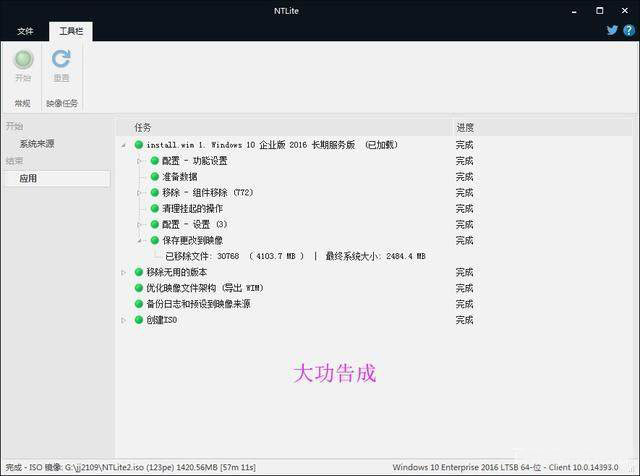Open the help question mark icon

click(629, 30)
